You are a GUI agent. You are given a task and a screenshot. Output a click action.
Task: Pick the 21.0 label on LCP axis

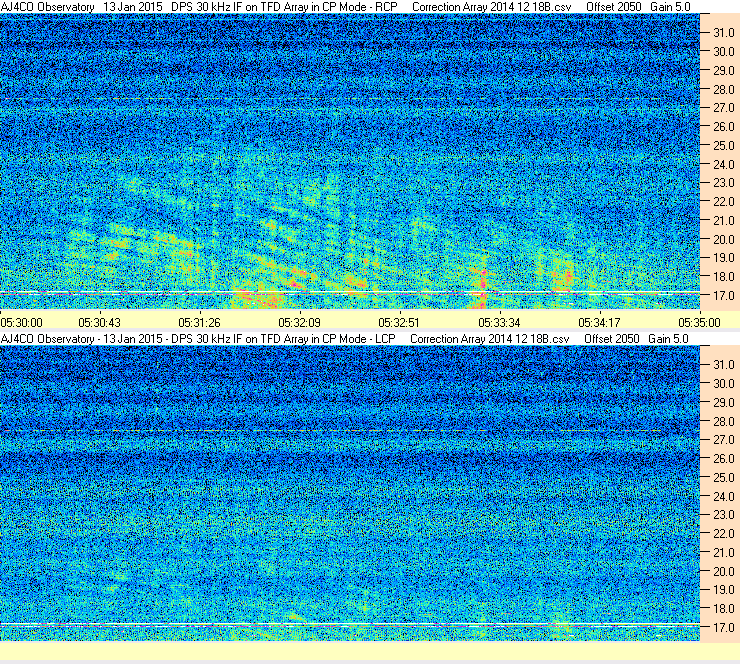[724, 553]
